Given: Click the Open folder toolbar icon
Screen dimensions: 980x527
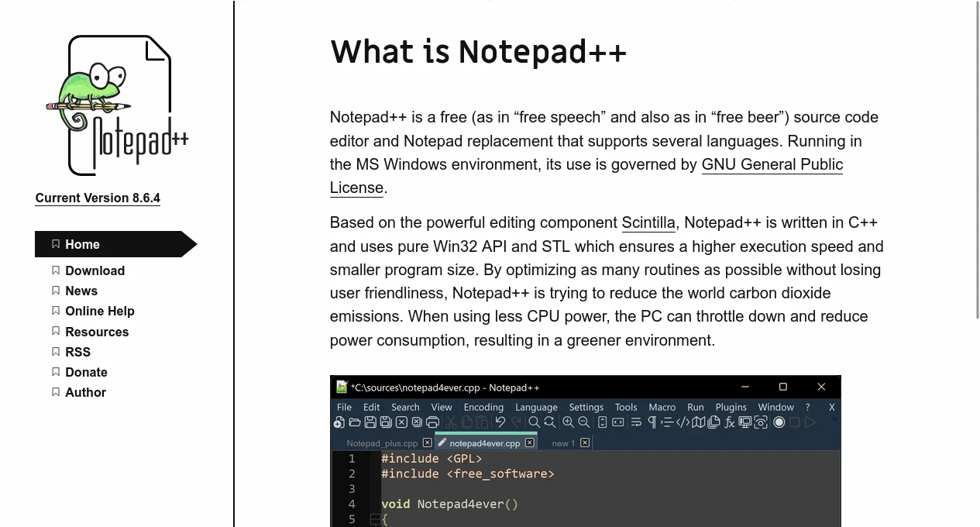Looking at the screenshot, I should [x=355, y=422].
